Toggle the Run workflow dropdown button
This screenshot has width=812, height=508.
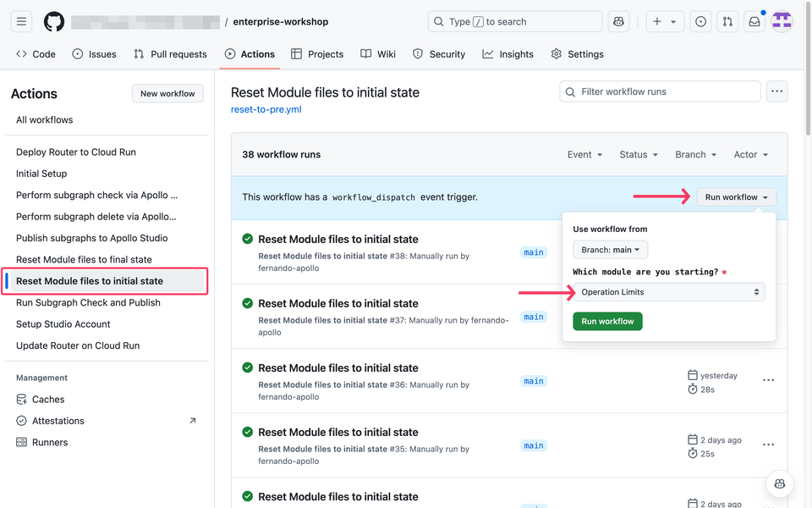(737, 197)
